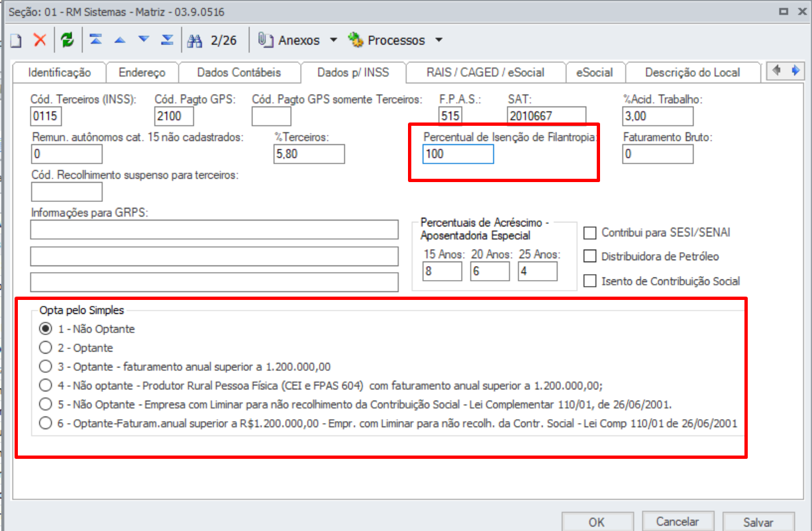Click the new record page icon

coord(15,40)
